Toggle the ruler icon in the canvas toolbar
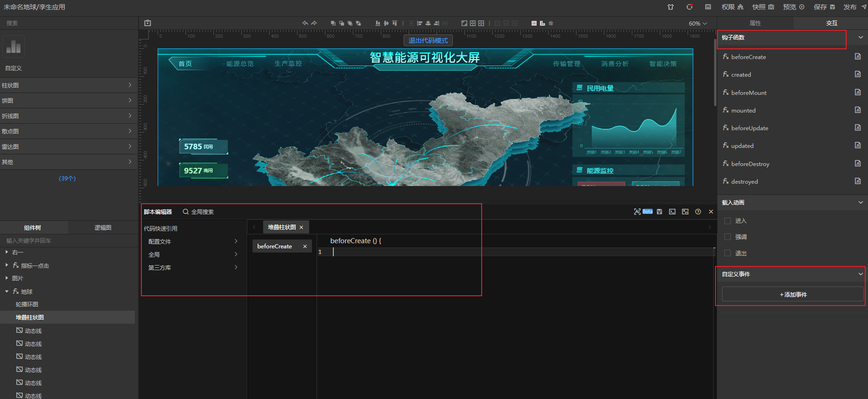Image resolution: width=868 pixels, height=399 pixels. (x=543, y=23)
